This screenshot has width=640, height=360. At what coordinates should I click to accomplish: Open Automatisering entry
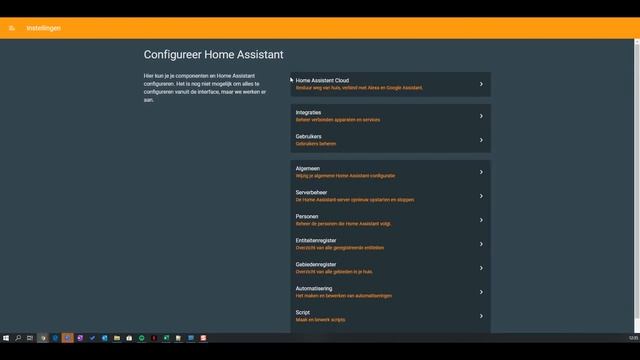click(391, 292)
